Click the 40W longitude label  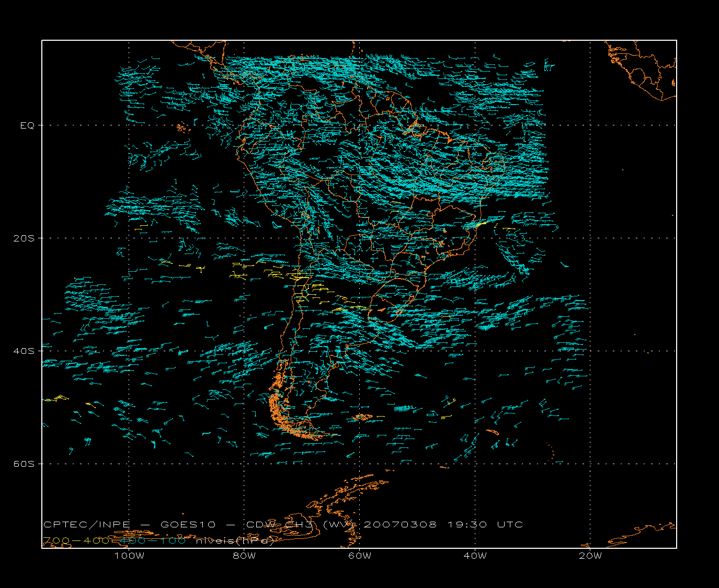[x=475, y=556]
